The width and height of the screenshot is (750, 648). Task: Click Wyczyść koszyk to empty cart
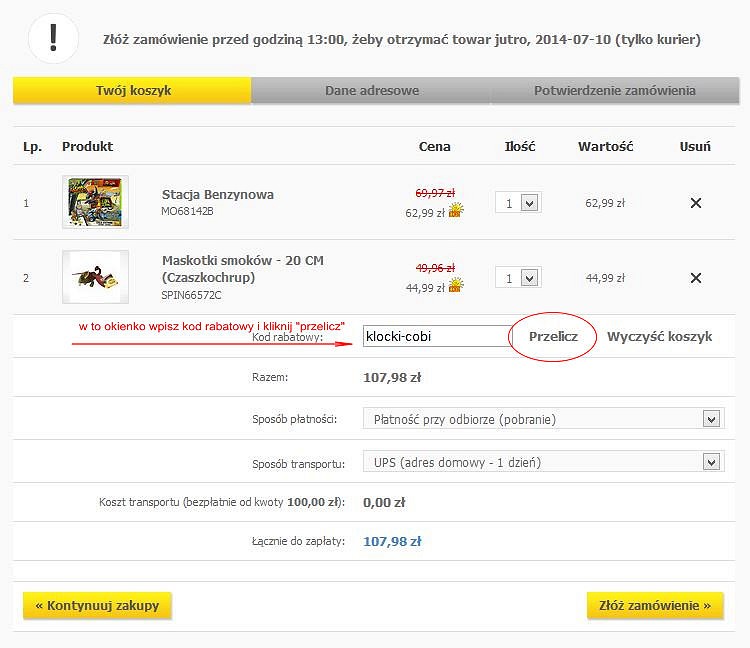(659, 336)
